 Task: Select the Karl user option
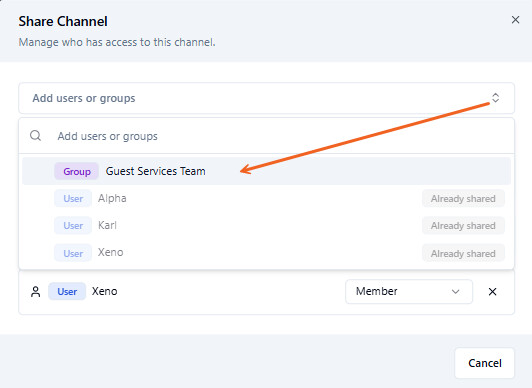click(x=266, y=226)
